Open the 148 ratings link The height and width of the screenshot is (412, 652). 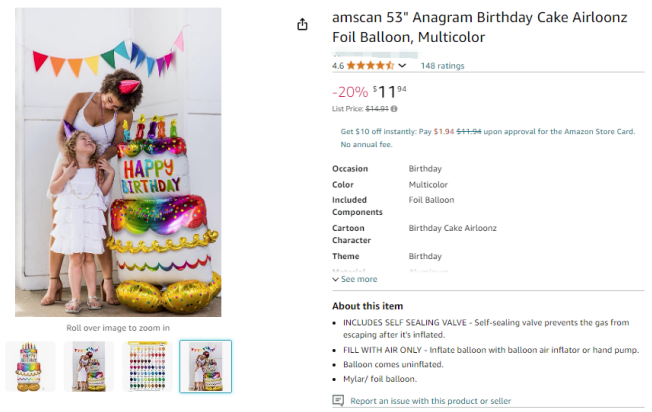(442, 66)
